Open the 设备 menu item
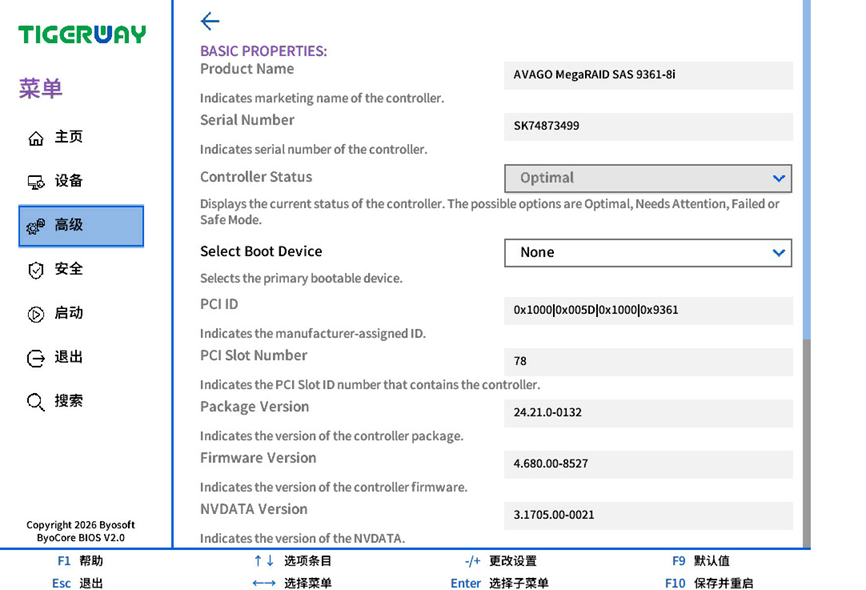Screen dimensions: 866x590 coord(81,181)
